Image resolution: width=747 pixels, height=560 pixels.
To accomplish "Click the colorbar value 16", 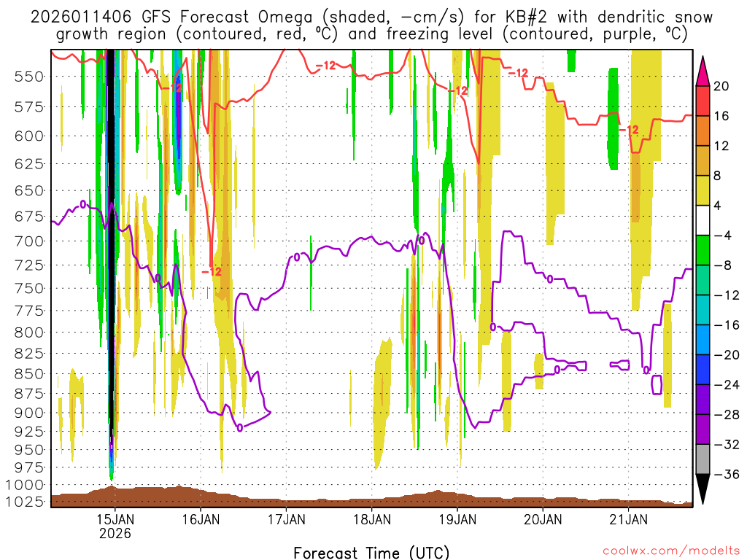I will pos(721,116).
